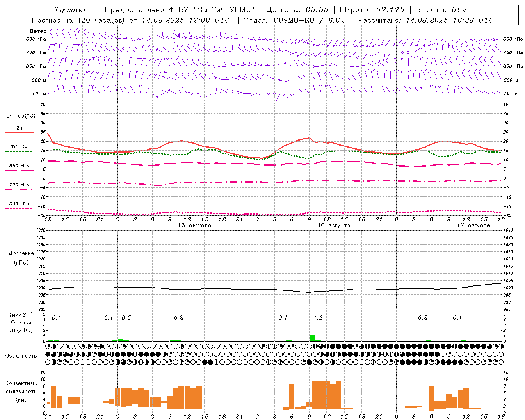Click the tall green precipitation bar under 1.2
The height and width of the screenshot is (420, 525).
pyautogui.click(x=312, y=338)
